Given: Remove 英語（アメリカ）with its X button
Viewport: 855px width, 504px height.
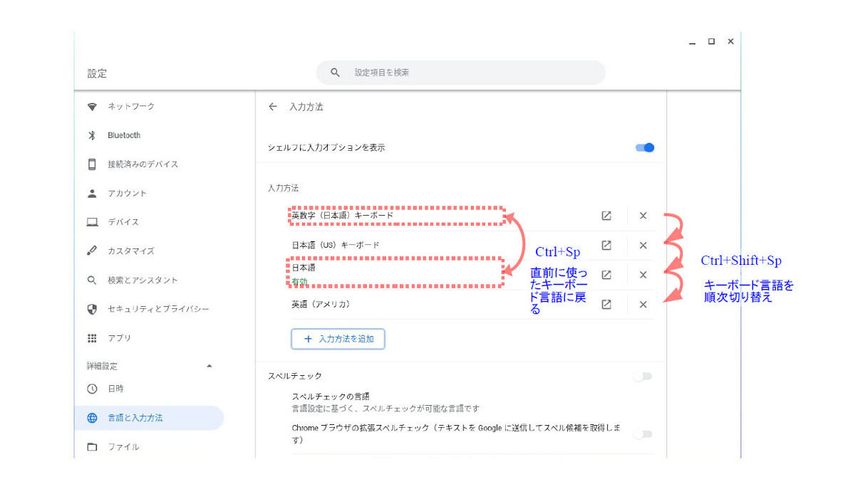Looking at the screenshot, I should coord(642,304).
